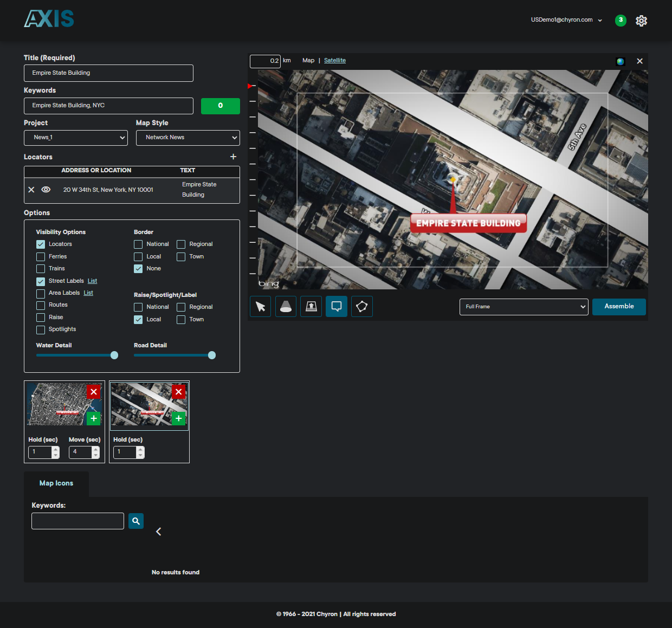Add a new locator with plus icon
This screenshot has height=628, width=672.
point(234,157)
